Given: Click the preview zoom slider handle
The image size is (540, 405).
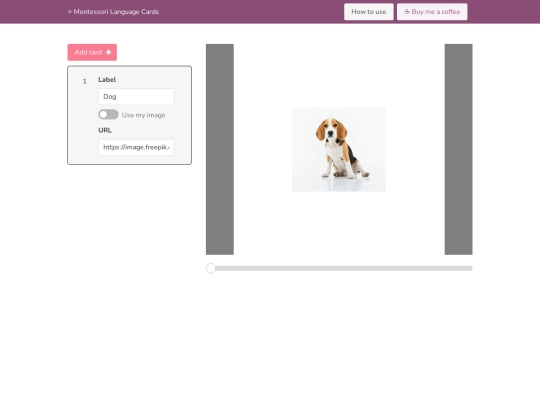Looking at the screenshot, I should (211, 268).
